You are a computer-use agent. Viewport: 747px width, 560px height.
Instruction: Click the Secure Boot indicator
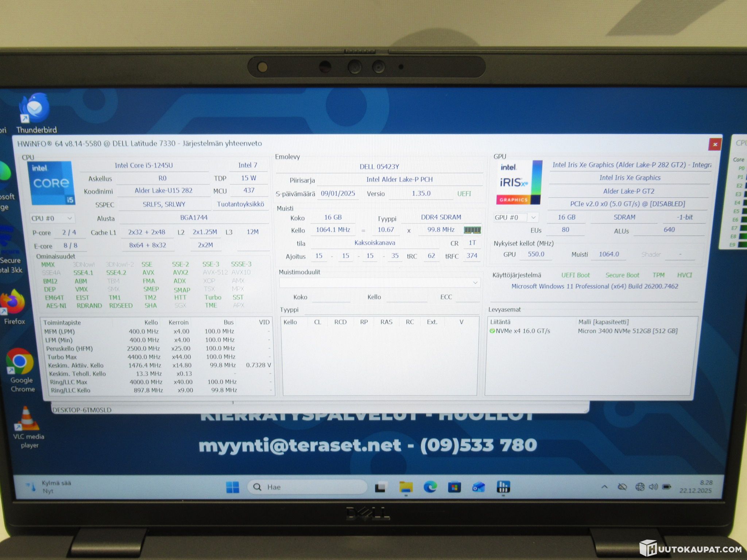(x=622, y=275)
